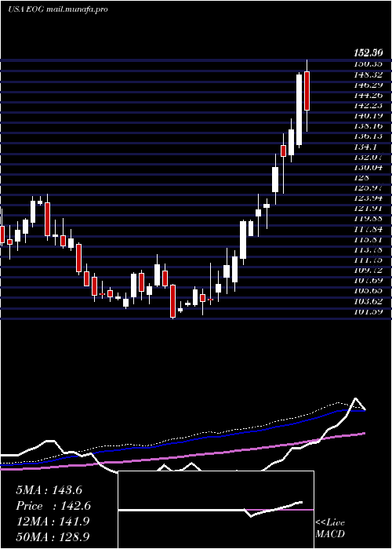The height and width of the screenshot is (549, 392).
Task: Click the 132.07 price axis label
Action: [x=368, y=157]
